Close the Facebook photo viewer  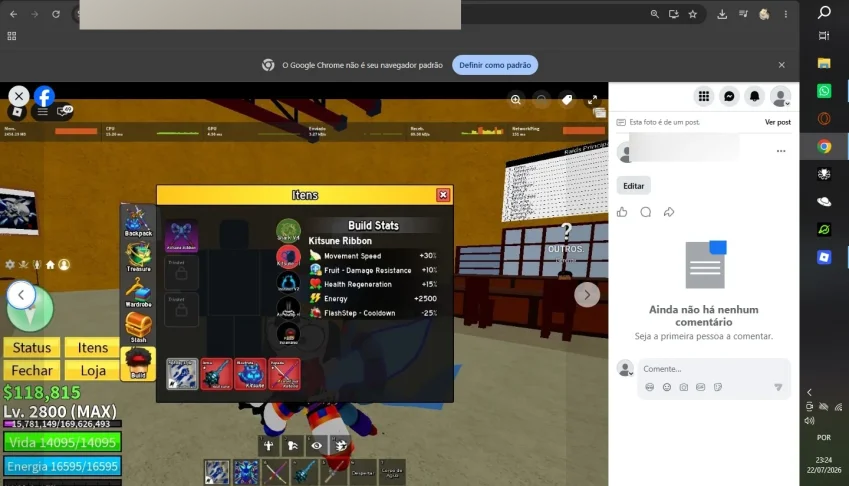pos(19,96)
